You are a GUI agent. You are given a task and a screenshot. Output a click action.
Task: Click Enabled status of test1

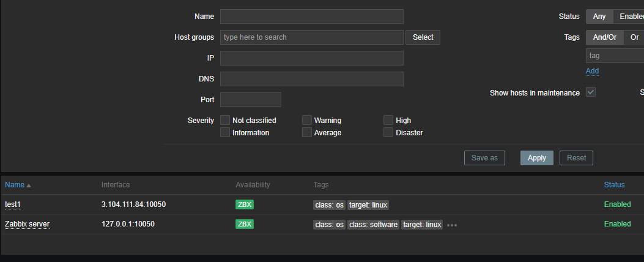(617, 204)
